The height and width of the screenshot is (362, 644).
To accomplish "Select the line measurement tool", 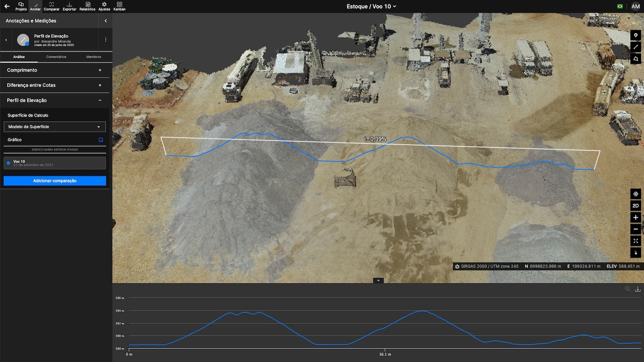I will 635,47.
